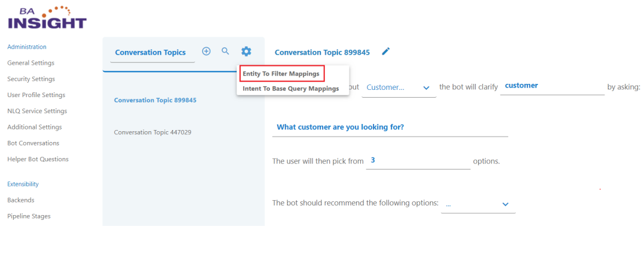Select Conversation Topic 447029 in list
The height and width of the screenshot is (260, 644).
(x=153, y=132)
